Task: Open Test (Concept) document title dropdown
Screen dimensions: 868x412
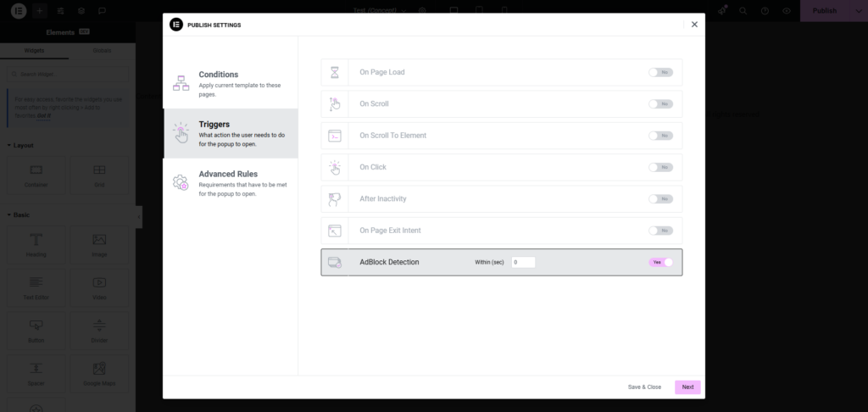Action: coord(380,10)
